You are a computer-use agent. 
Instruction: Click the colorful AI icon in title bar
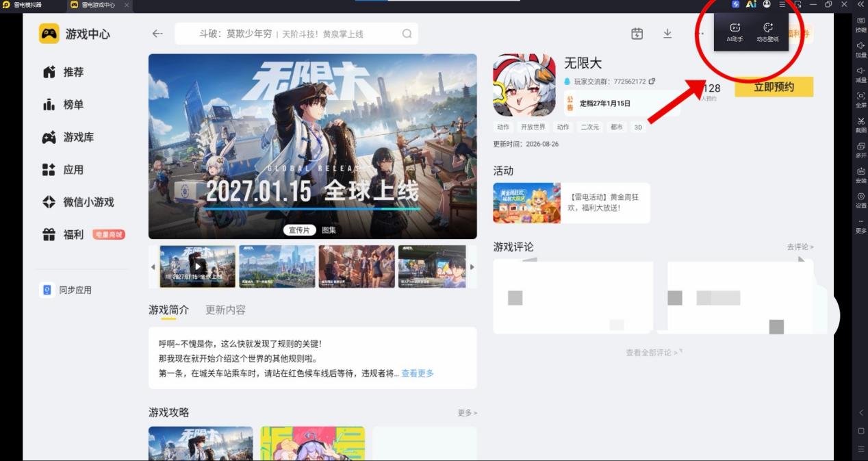[x=751, y=4]
